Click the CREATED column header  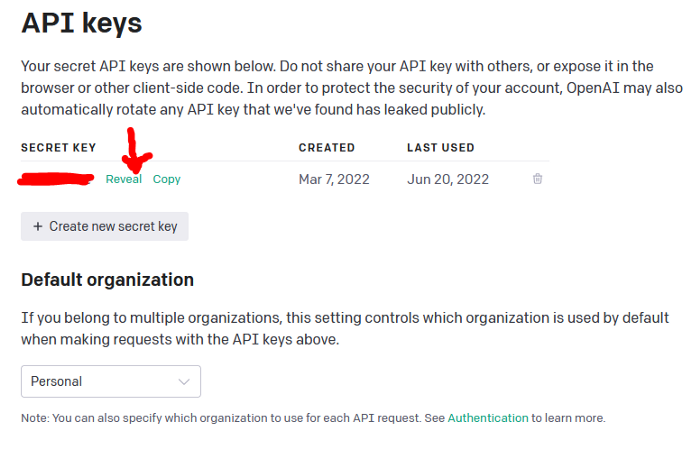coord(327,147)
